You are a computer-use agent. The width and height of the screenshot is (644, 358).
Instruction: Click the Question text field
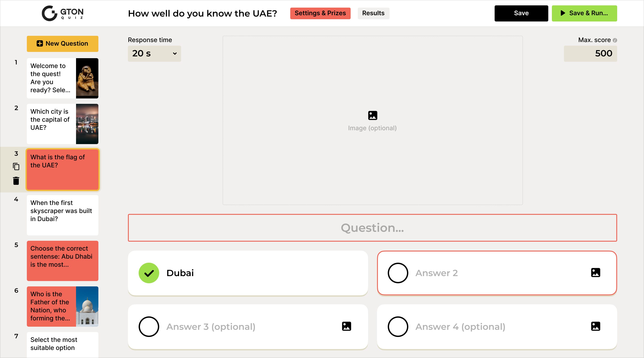[372, 228]
